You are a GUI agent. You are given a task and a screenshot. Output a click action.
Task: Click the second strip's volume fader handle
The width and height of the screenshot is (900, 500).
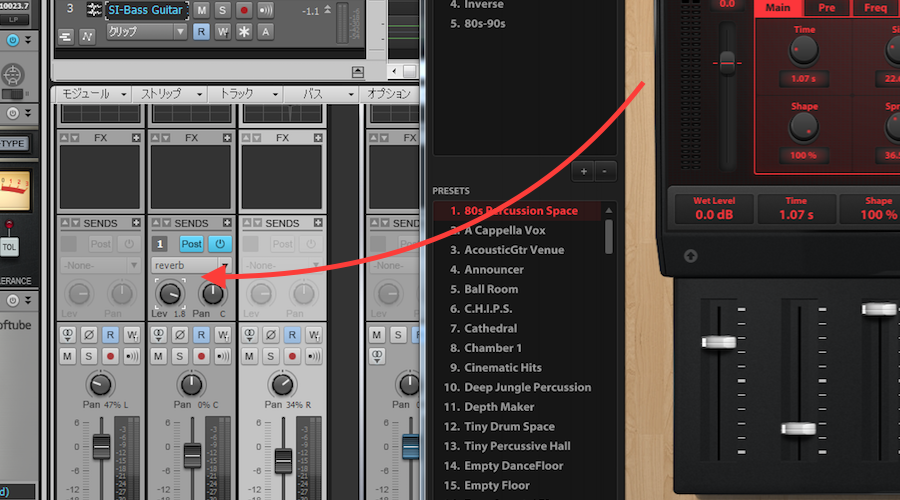(191, 455)
